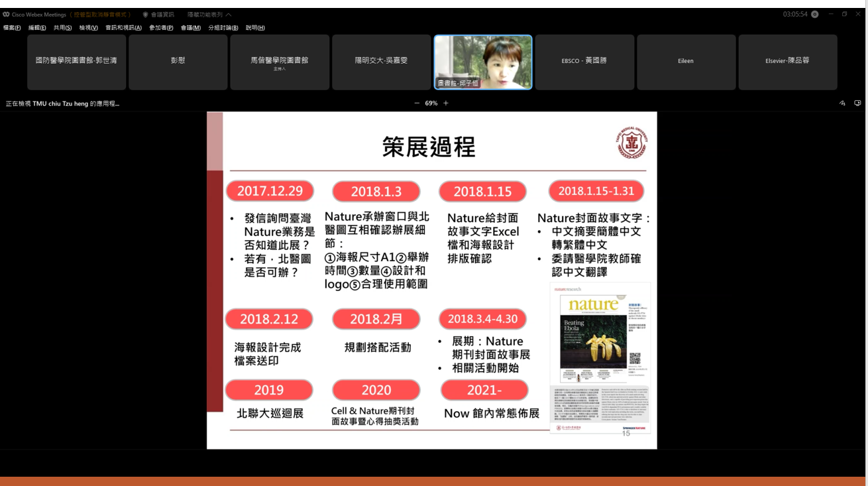This screenshot has width=868, height=486.
Task: Click the 2021- year pill
Action: point(484,390)
